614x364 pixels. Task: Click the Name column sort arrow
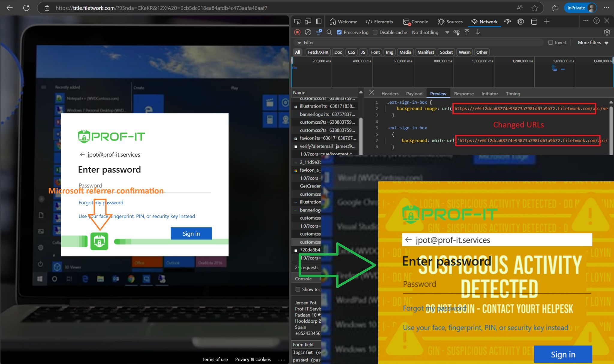(x=361, y=92)
